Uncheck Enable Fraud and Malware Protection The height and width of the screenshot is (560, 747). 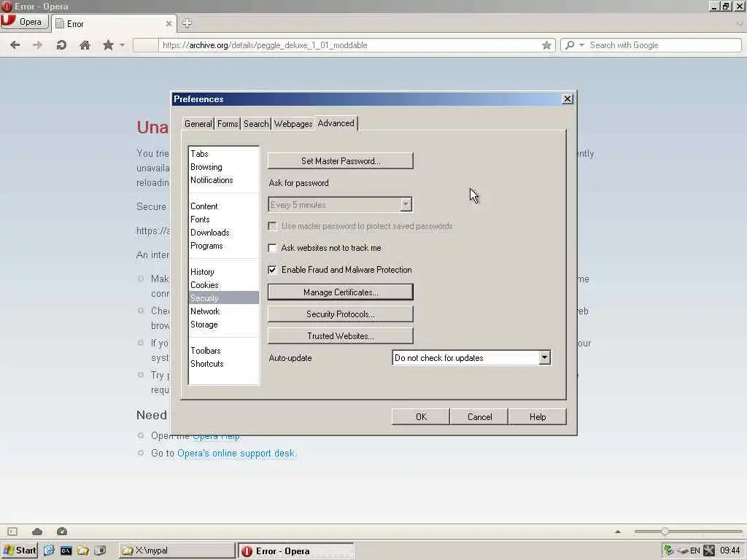pos(273,270)
